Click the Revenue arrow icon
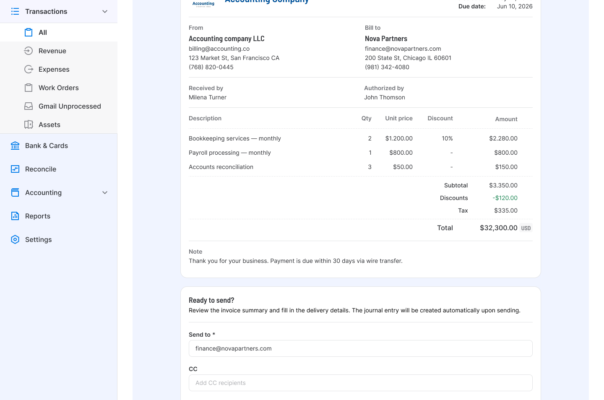 point(29,51)
